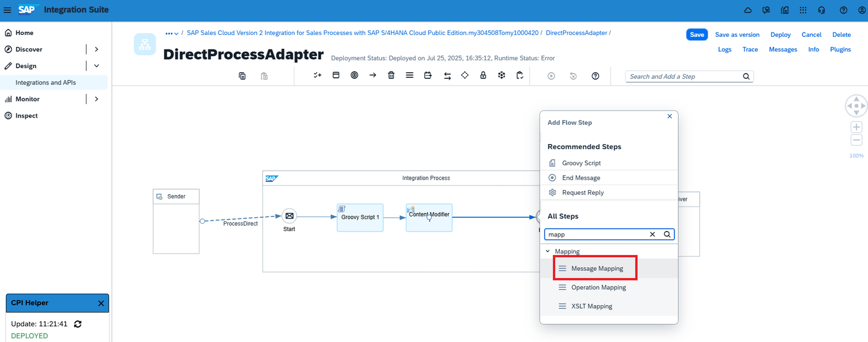Viewport: 868px width, 342px height.
Task: Open the user profile icon
Action: 861,10
